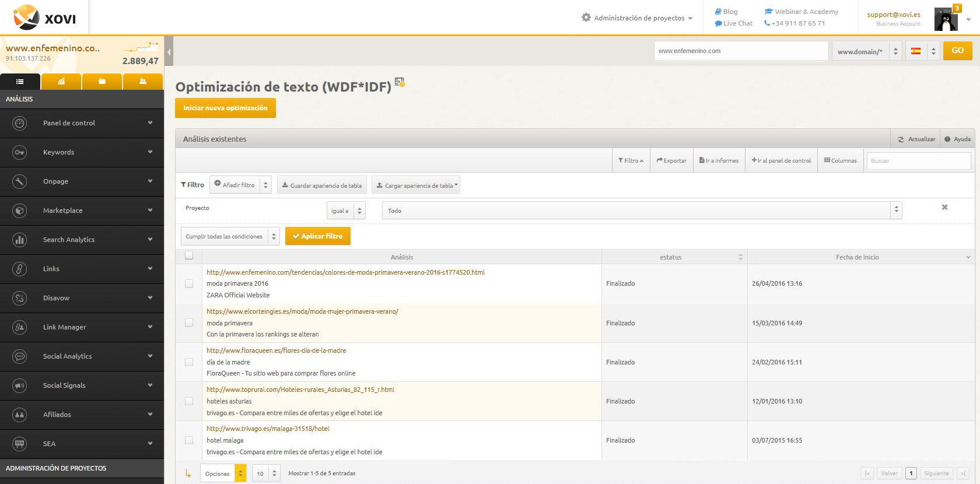Click Ir al panel de control
The width and height of the screenshot is (980, 484).
[x=781, y=160]
